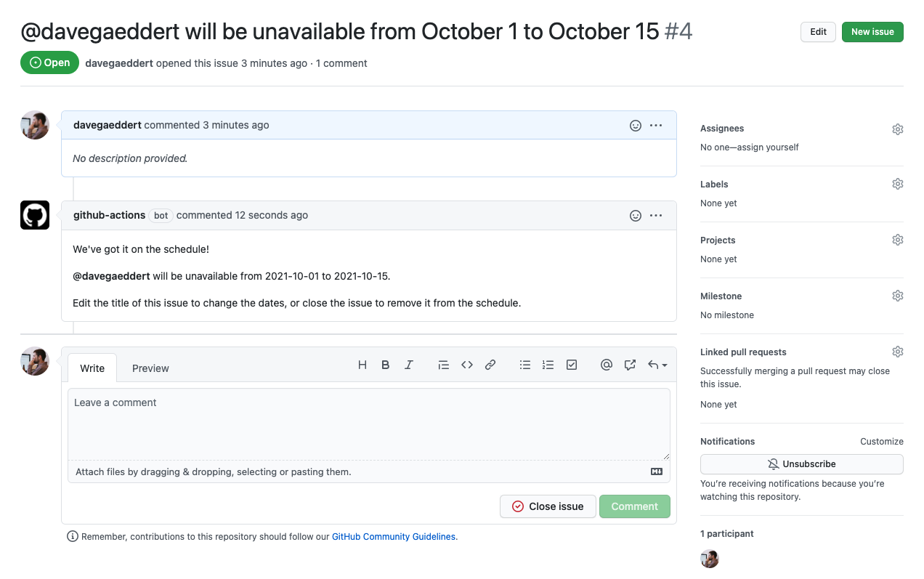Viewport: 924px width, 579px height.
Task: Insert a quote in the comment editor
Action: click(x=444, y=365)
